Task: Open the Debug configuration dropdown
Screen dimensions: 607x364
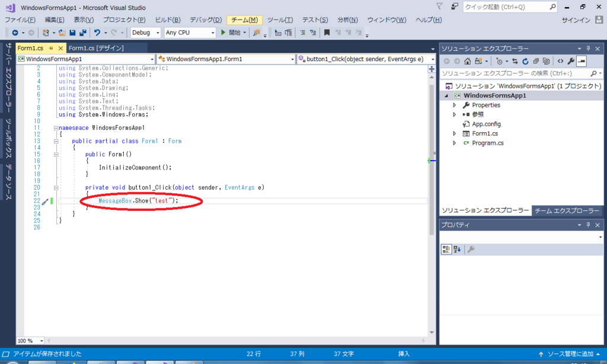Action: [x=146, y=33]
